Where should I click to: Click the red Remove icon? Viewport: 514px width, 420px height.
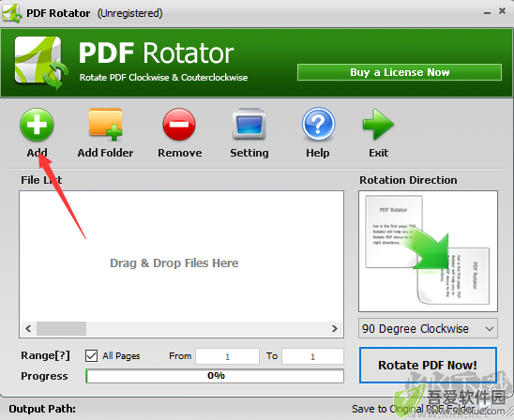[179, 125]
